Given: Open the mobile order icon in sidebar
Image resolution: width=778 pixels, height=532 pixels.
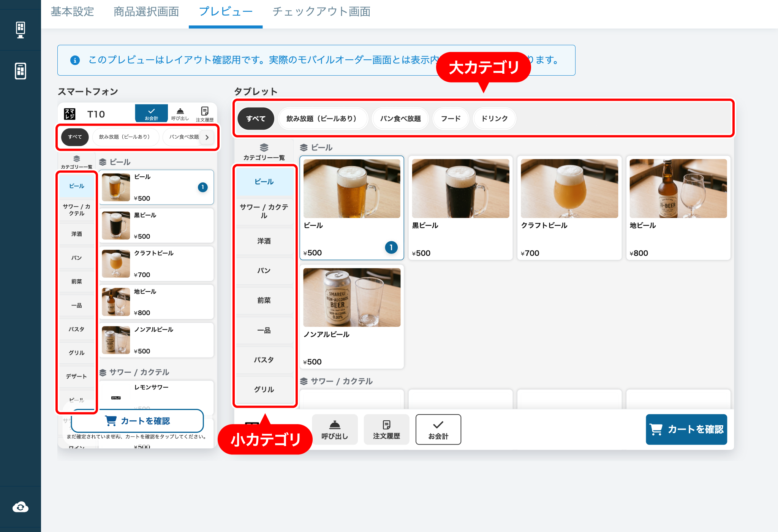Looking at the screenshot, I should (x=21, y=71).
